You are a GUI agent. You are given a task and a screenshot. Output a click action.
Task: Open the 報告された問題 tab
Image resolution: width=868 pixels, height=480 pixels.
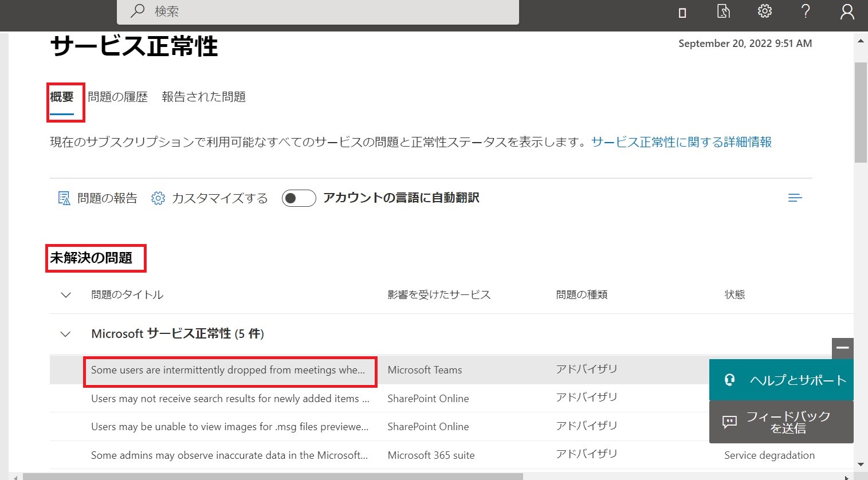coord(203,97)
